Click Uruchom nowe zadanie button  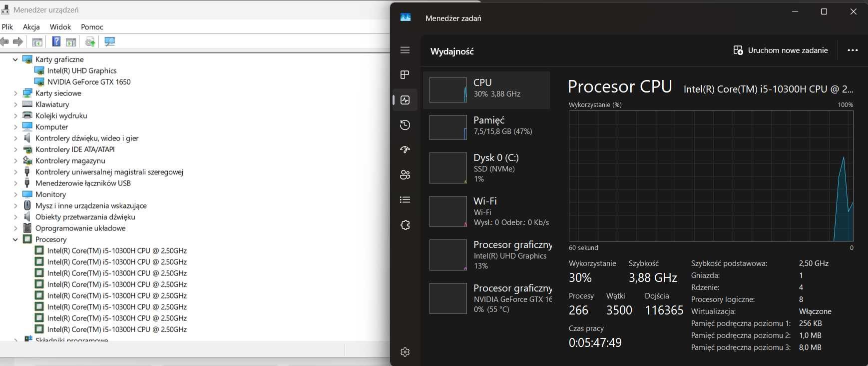tap(781, 50)
